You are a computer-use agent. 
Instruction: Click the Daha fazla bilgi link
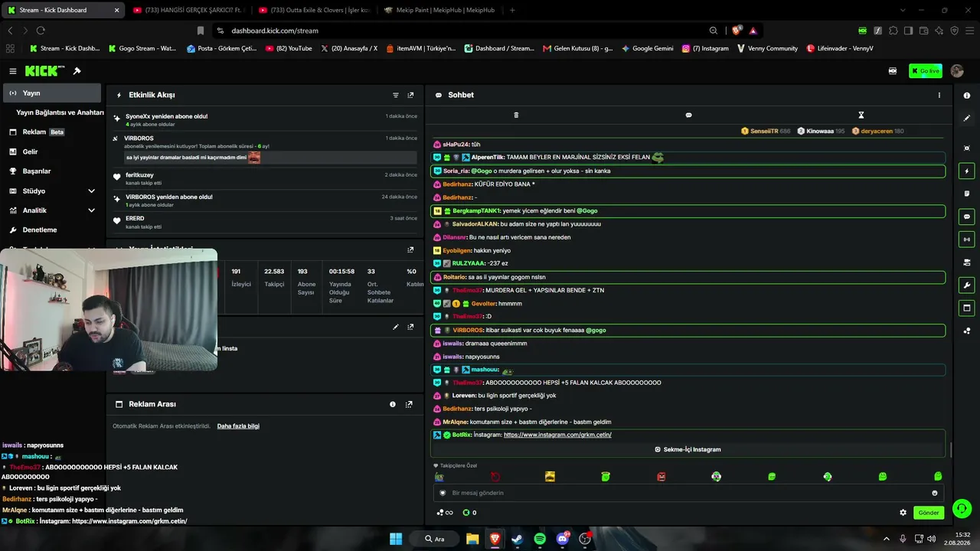238,426
